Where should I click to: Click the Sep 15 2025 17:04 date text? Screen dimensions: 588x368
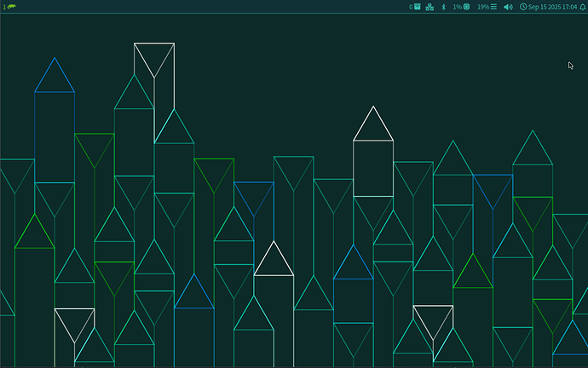click(x=552, y=7)
